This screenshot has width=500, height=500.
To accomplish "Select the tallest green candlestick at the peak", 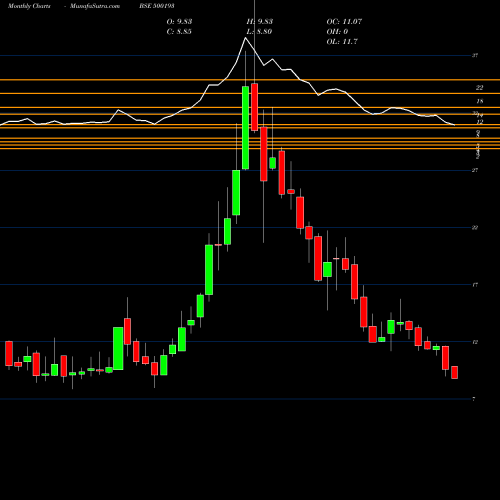I will tap(246, 128).
